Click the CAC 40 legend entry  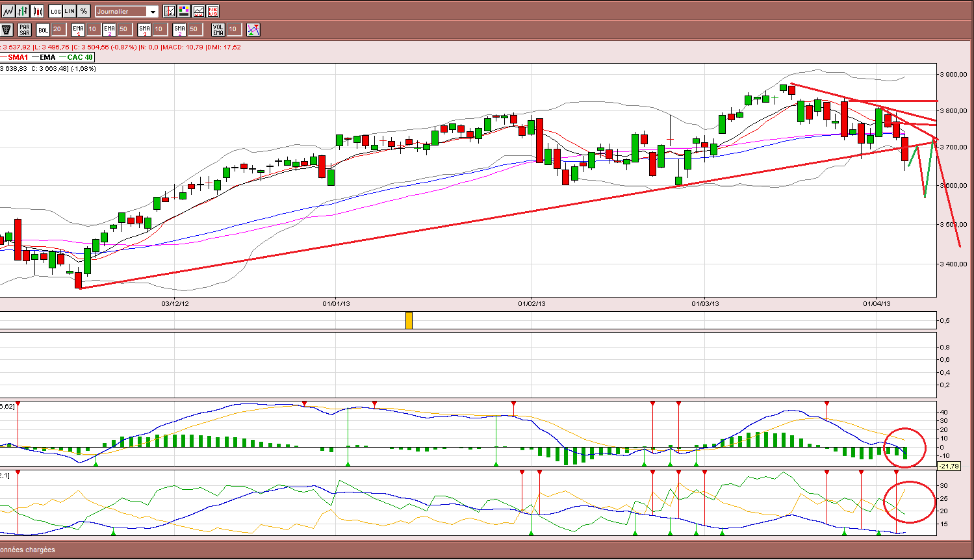[x=76, y=57]
